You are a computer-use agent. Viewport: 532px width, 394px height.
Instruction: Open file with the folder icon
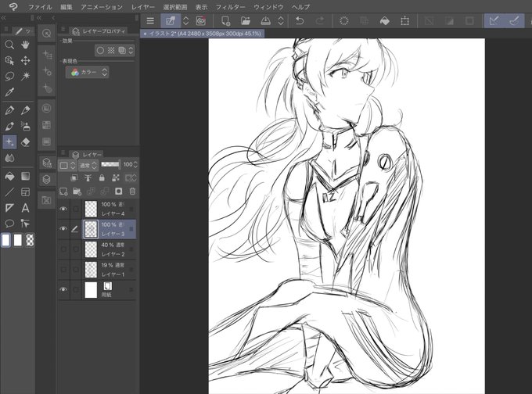tap(246, 21)
